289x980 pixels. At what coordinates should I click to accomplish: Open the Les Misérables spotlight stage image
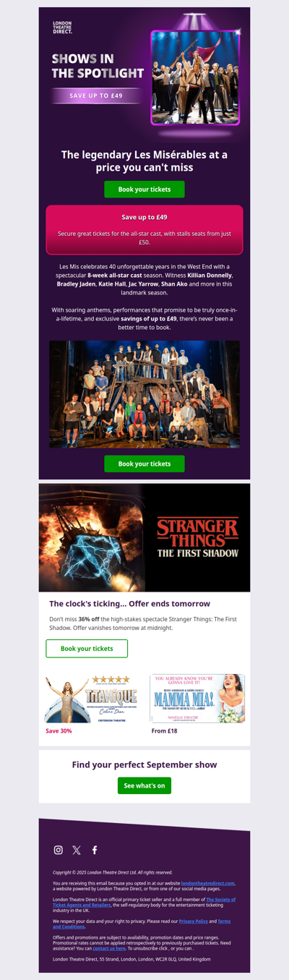tap(195, 77)
